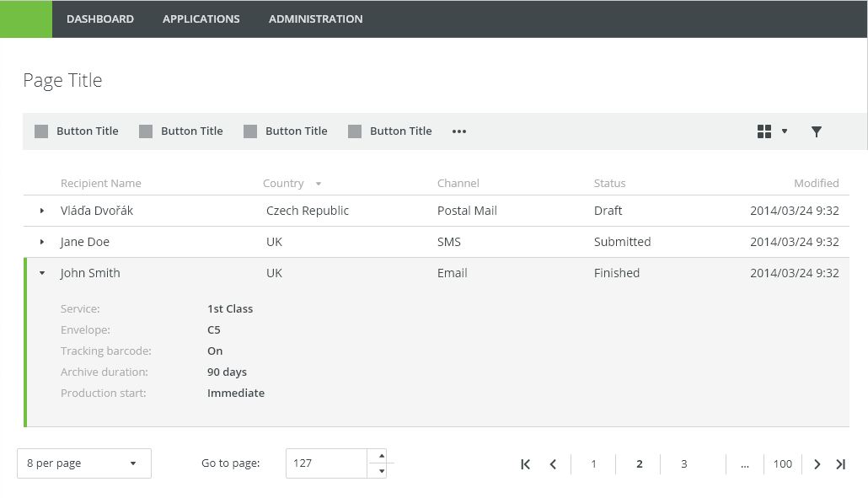The height and width of the screenshot is (498, 868).
Task: Click the Finished status cell
Action: [617, 273]
